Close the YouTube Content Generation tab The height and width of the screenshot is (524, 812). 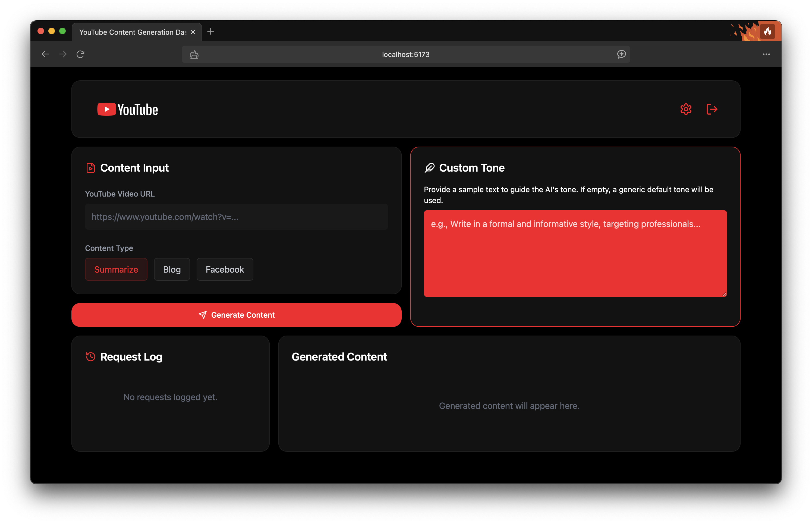coord(193,32)
